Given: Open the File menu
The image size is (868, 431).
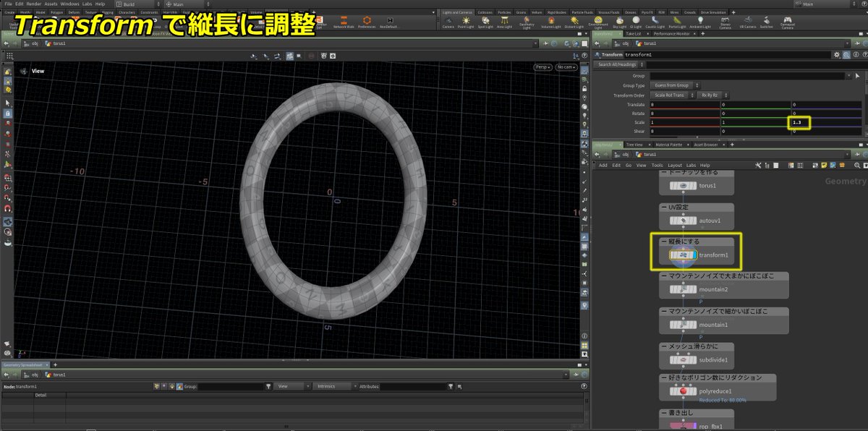Looking at the screenshot, I should point(8,4).
